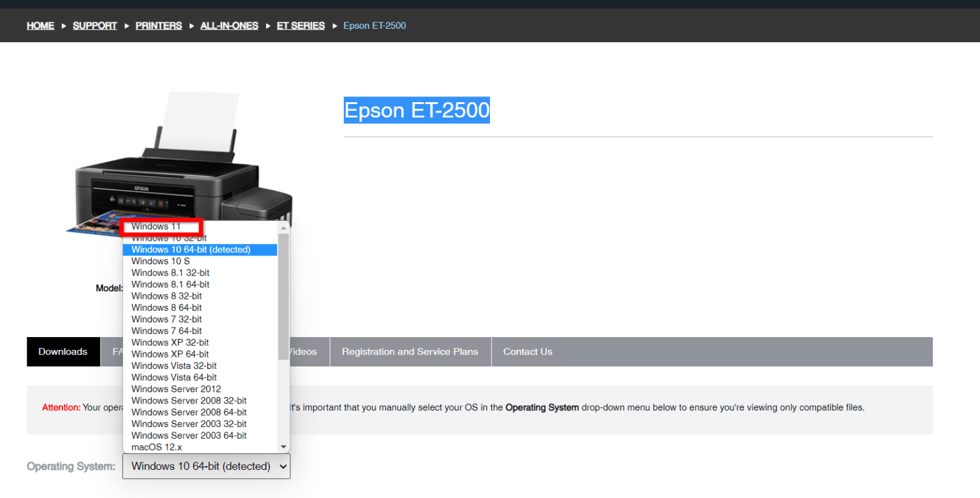Select Windows 10 S from the list
Image resolution: width=980 pixels, height=498 pixels.
[x=160, y=260]
